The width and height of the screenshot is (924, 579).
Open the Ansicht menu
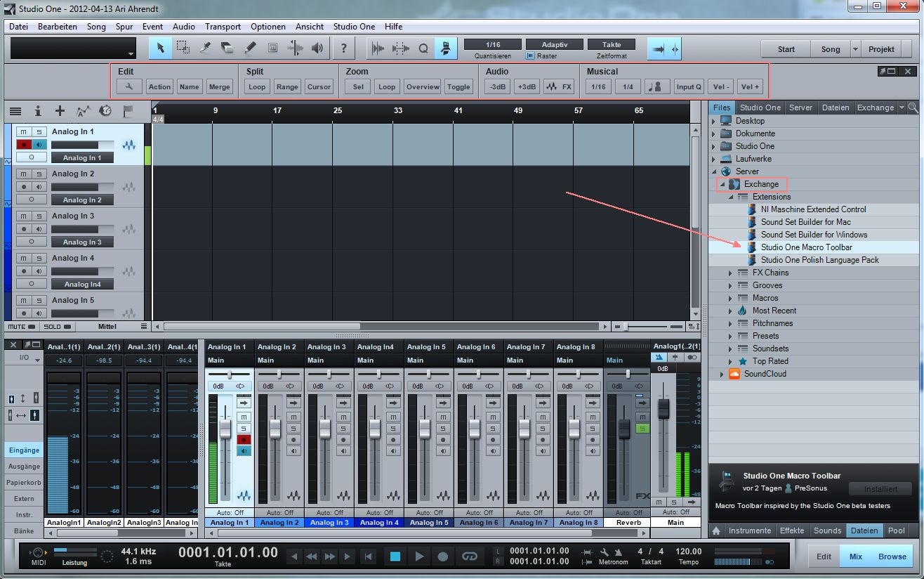point(310,27)
